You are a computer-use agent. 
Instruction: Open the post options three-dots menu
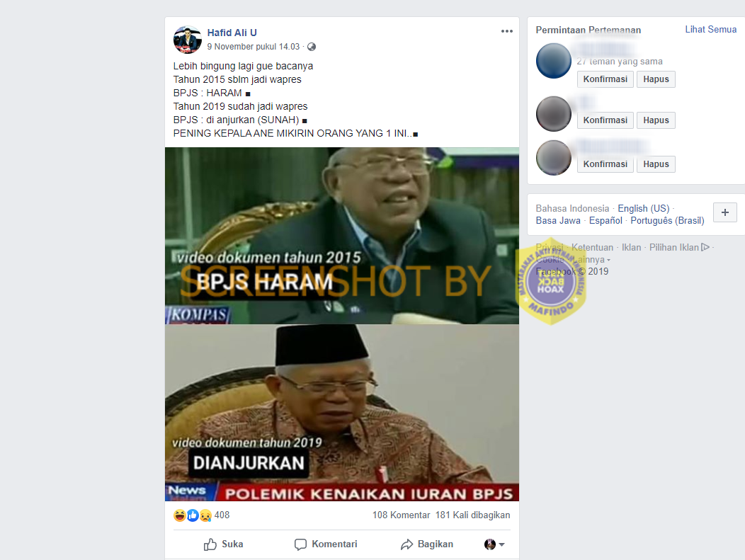(x=506, y=31)
